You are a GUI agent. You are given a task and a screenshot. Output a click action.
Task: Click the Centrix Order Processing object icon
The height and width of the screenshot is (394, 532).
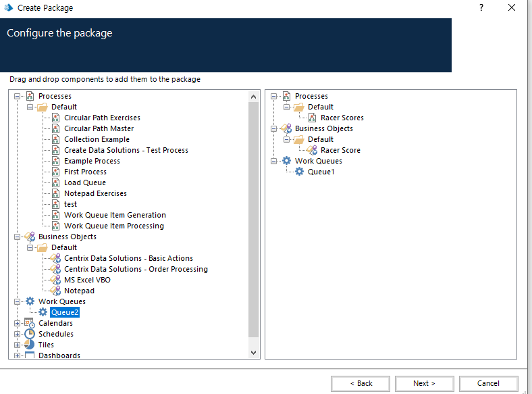[55, 270]
